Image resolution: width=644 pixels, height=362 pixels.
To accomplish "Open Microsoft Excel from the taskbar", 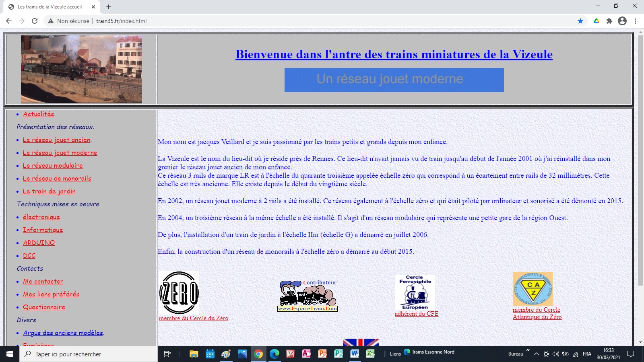I will (x=370, y=354).
